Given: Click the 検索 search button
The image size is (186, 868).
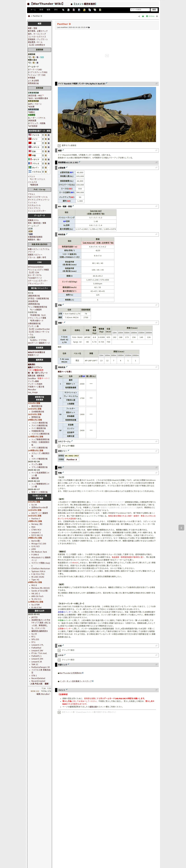Looking at the screenshot, I should (x=154, y=10).
